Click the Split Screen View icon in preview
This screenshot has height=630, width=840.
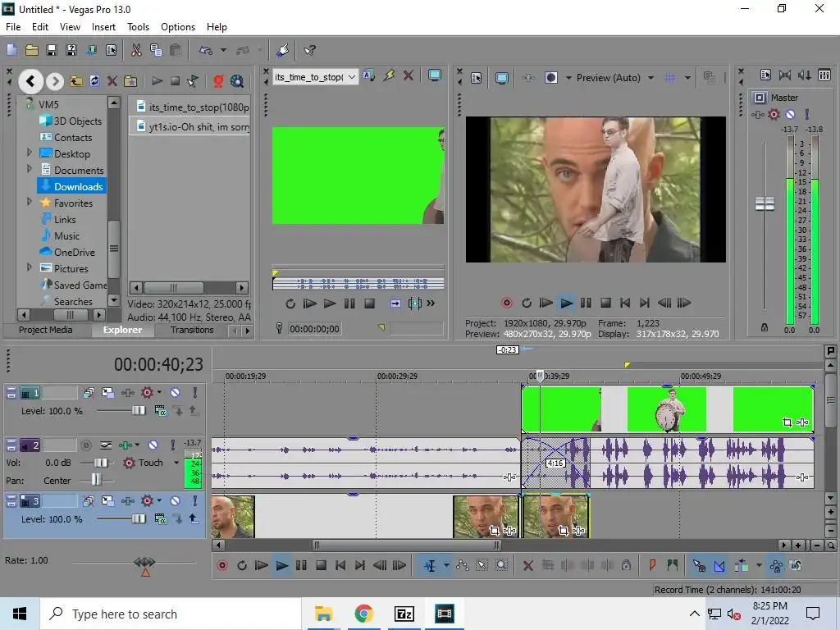click(550, 78)
